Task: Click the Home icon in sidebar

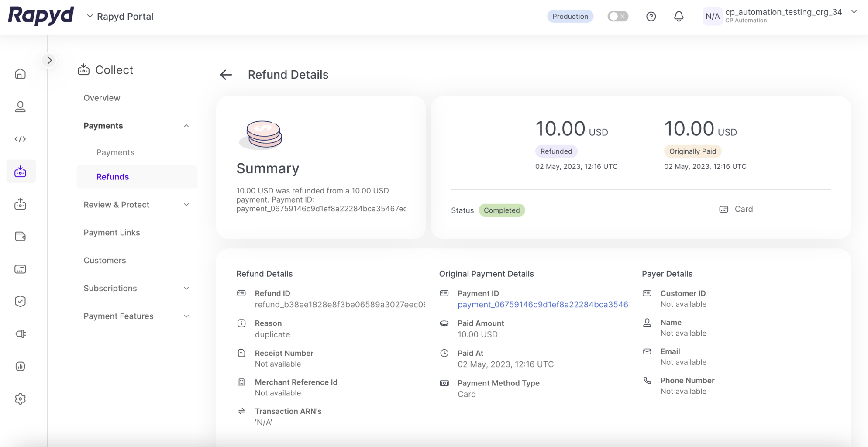Action: tap(21, 74)
